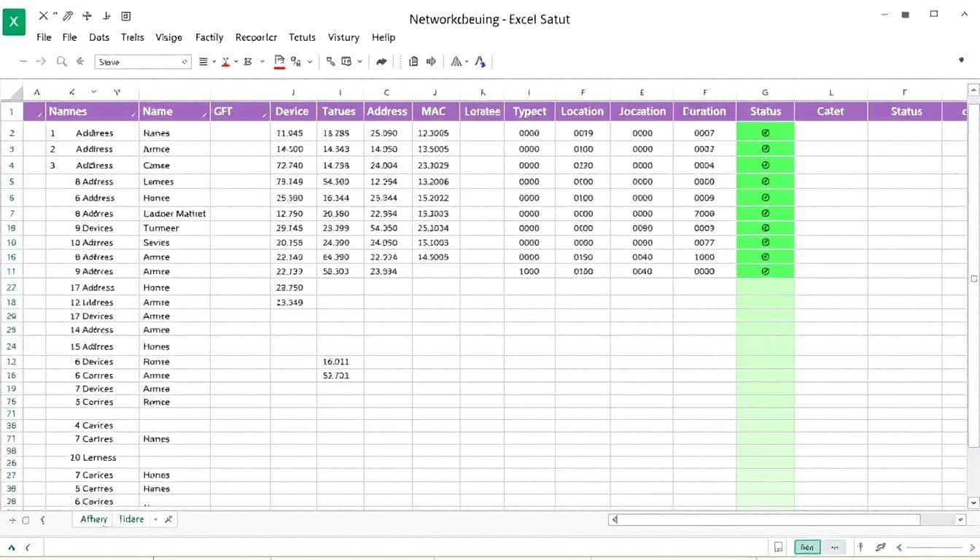Click the pin icon in the status bar
Viewport: 980px width, 560px height.
coord(861,547)
